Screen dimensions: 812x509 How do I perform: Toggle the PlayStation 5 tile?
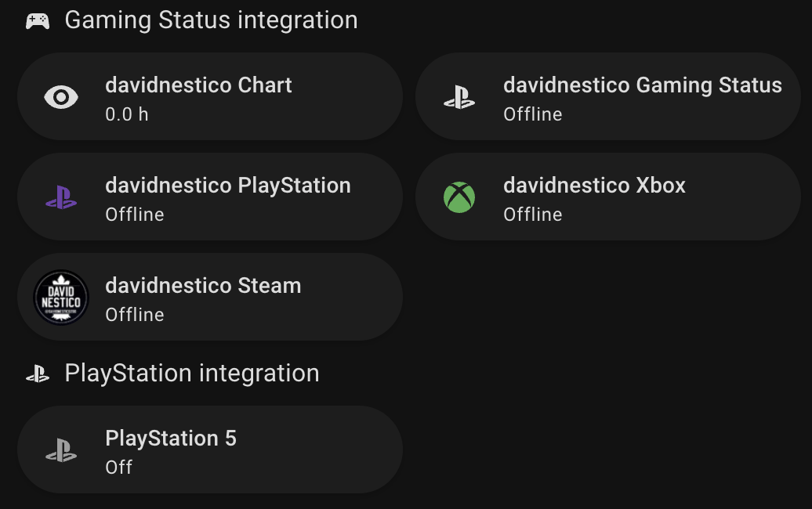[x=210, y=449]
